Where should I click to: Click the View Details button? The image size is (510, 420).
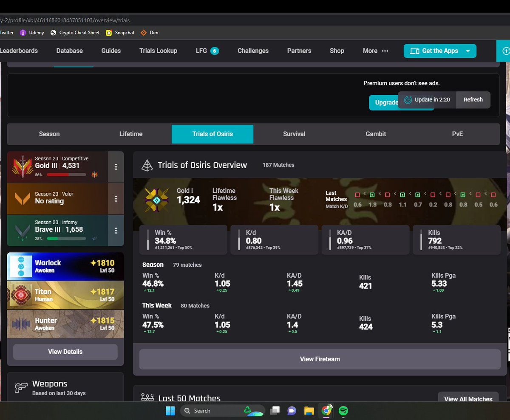click(65, 352)
